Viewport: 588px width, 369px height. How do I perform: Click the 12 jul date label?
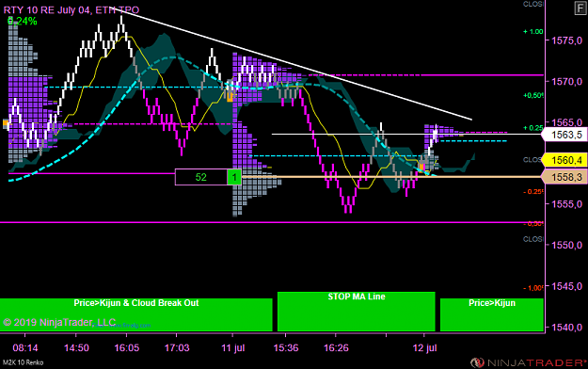tap(425, 348)
